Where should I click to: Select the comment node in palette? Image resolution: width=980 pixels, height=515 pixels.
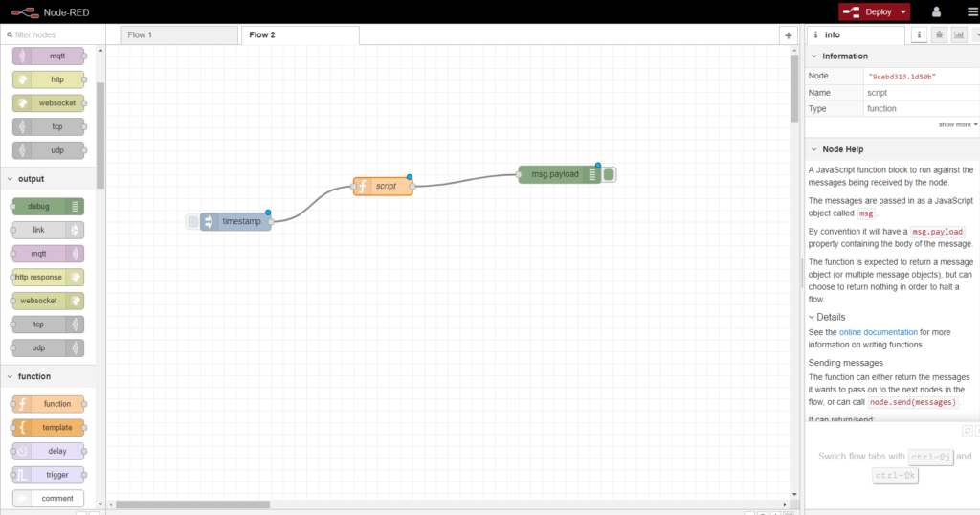[x=49, y=498]
